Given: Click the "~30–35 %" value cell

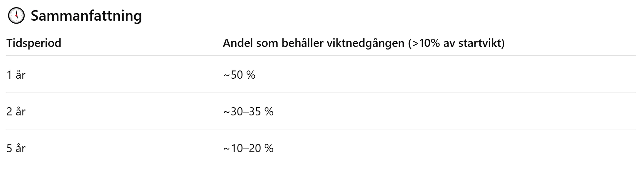Looking at the screenshot, I should point(248,111).
